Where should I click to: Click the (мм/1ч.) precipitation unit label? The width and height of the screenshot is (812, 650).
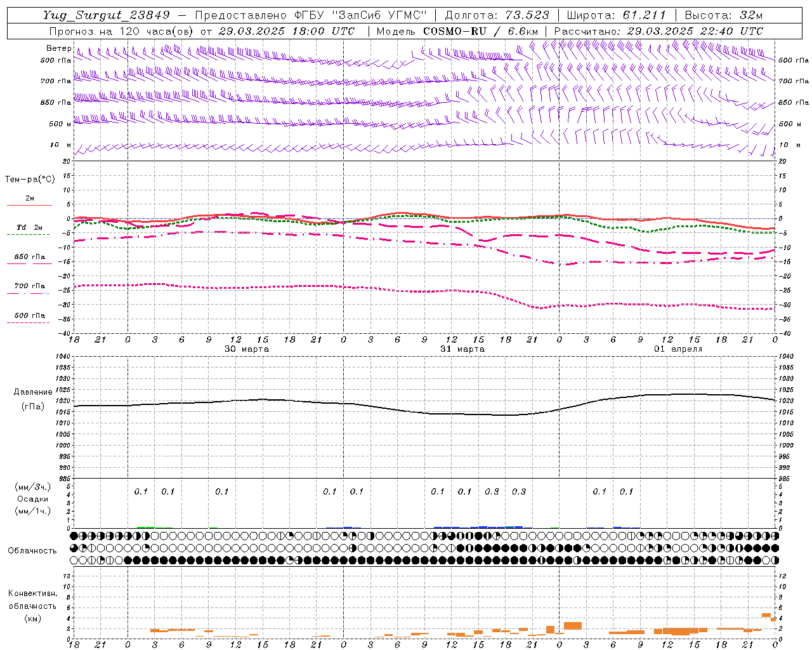point(33,512)
